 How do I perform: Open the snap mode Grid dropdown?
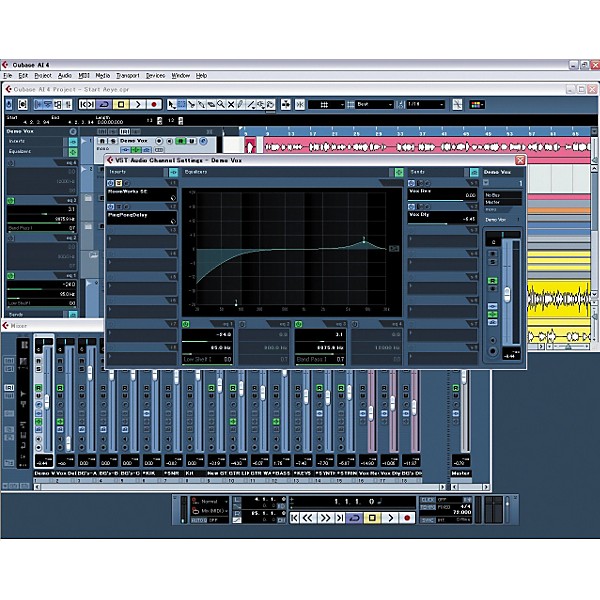326,104
